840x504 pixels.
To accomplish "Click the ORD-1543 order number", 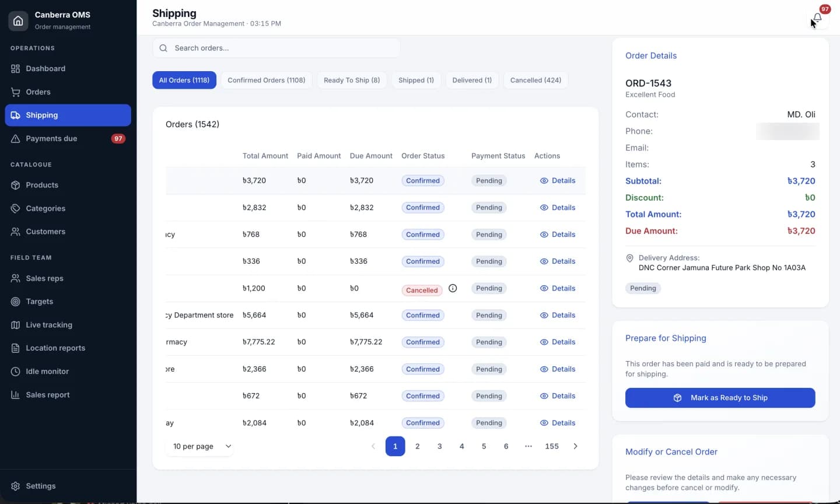I will pos(648,83).
